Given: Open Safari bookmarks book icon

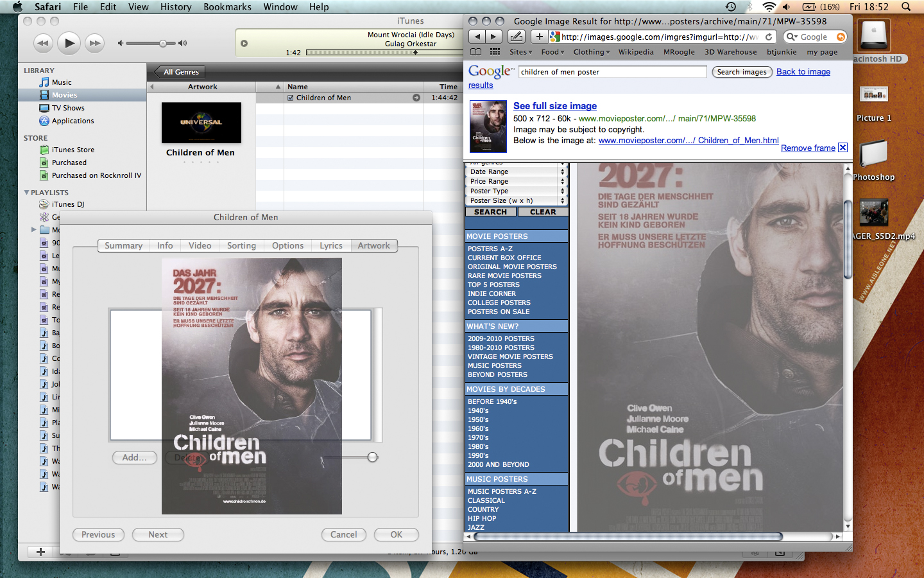Looking at the screenshot, I should point(475,52).
